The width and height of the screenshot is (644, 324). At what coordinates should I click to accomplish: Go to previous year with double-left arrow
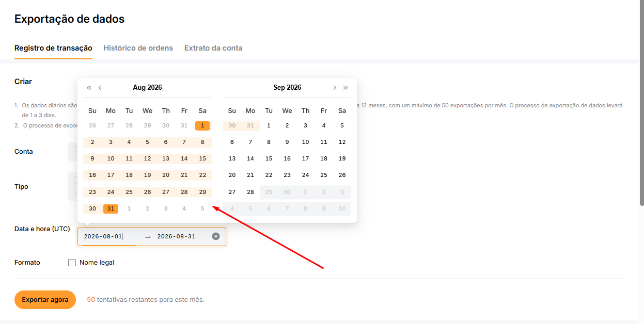click(x=89, y=88)
